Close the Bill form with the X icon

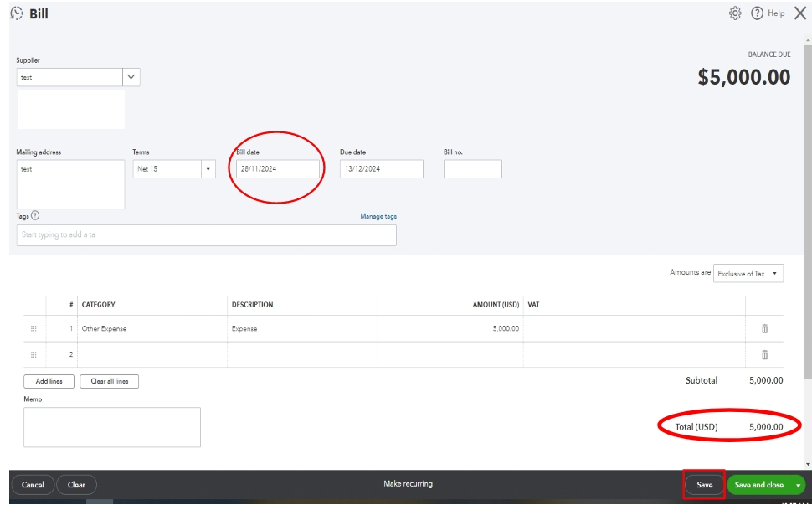click(x=801, y=13)
